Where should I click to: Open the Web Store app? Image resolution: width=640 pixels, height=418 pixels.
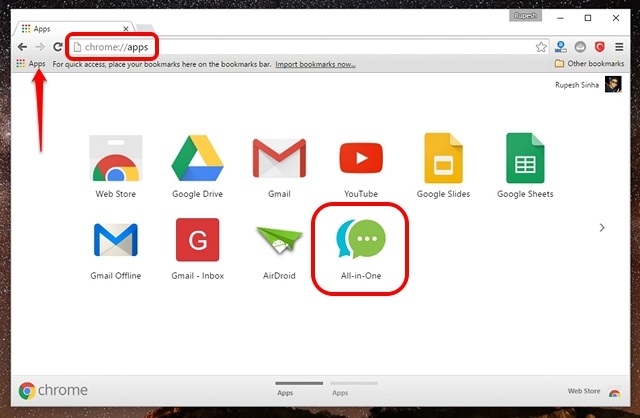[116, 158]
